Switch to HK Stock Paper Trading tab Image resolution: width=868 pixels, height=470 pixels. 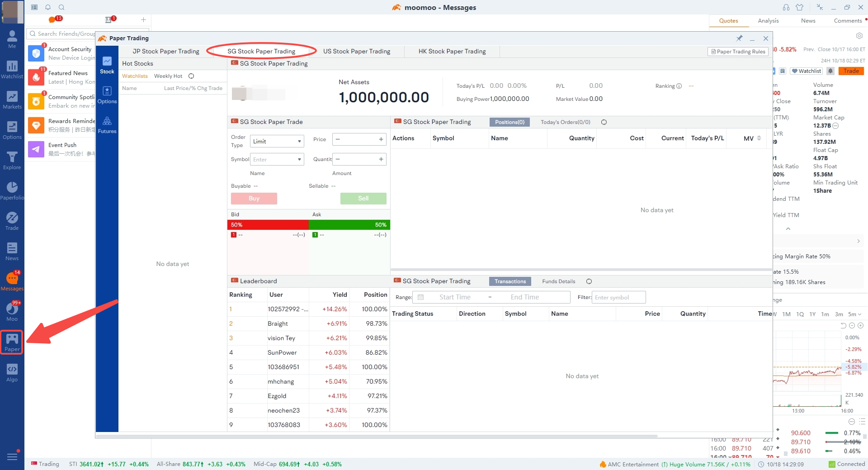452,52
